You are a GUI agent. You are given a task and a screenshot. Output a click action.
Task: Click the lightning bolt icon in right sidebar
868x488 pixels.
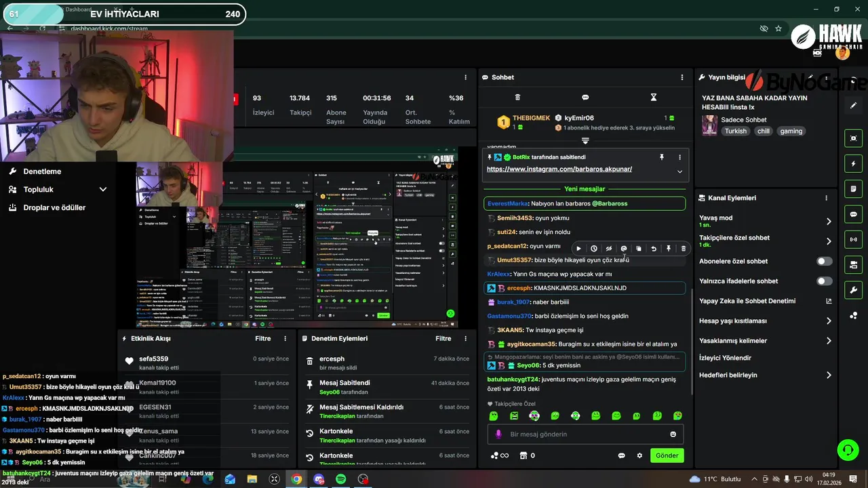tap(854, 164)
